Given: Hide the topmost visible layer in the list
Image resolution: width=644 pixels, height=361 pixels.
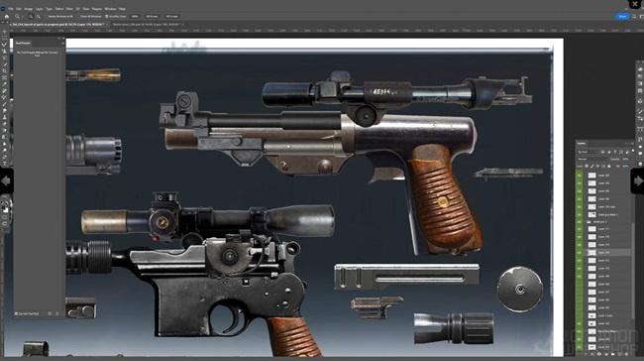Looking at the screenshot, I should coord(580,176).
